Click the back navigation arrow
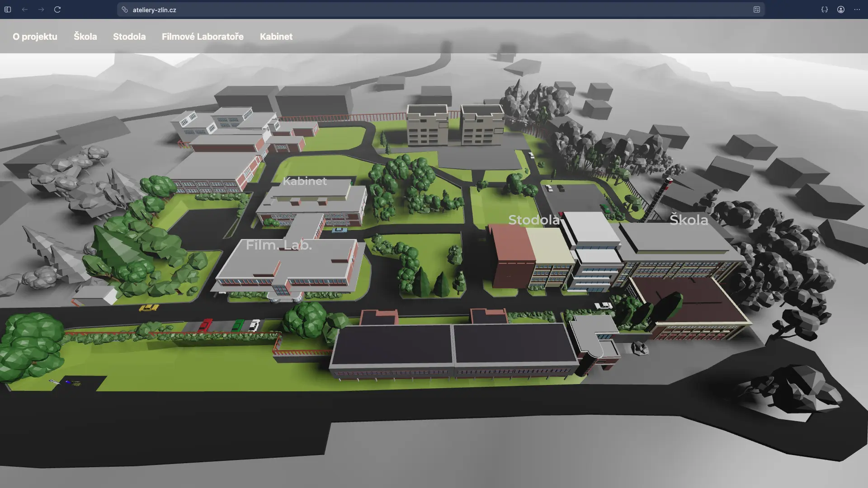Screen dimensions: 868x488 25,9
